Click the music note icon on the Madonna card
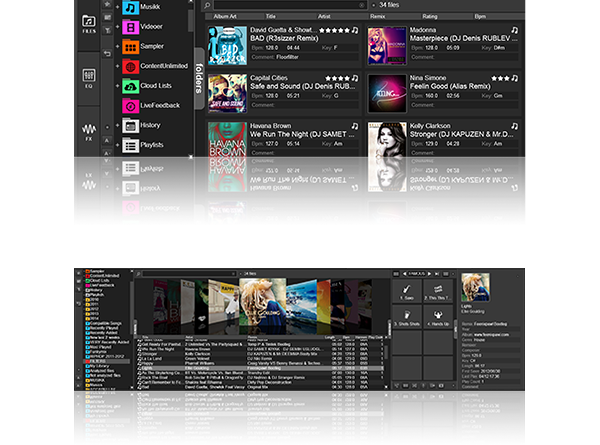This screenshot has height=445, width=600. (515, 30)
